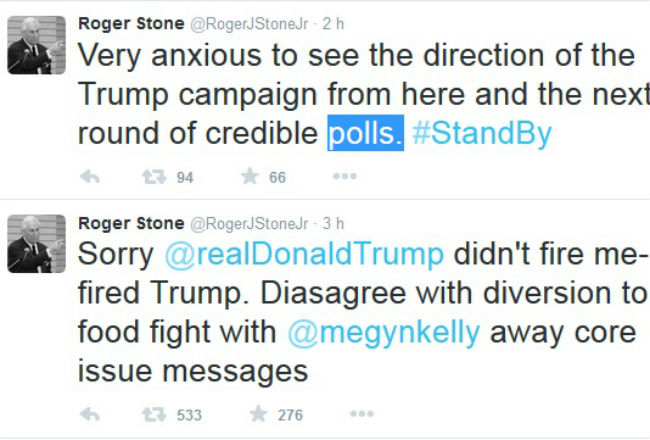
Task: Retweet the tweet with 533 retweets
Action: coord(154,414)
